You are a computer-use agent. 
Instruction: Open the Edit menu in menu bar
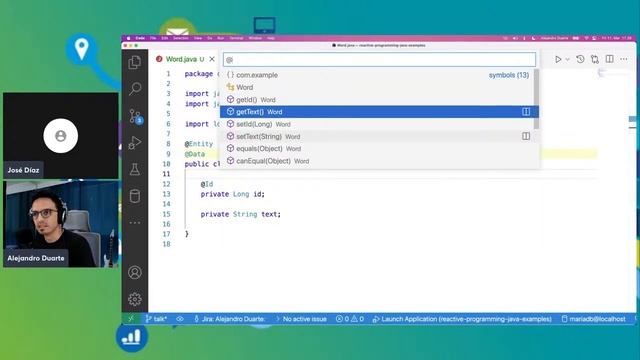point(164,38)
